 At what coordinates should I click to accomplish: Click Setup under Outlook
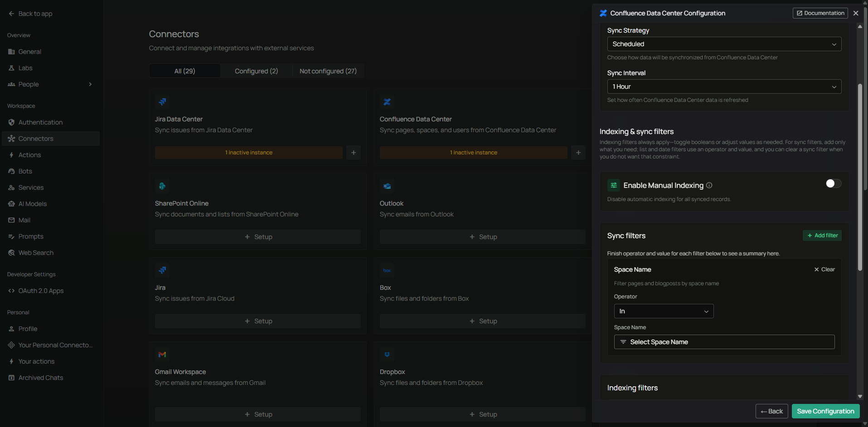483,237
